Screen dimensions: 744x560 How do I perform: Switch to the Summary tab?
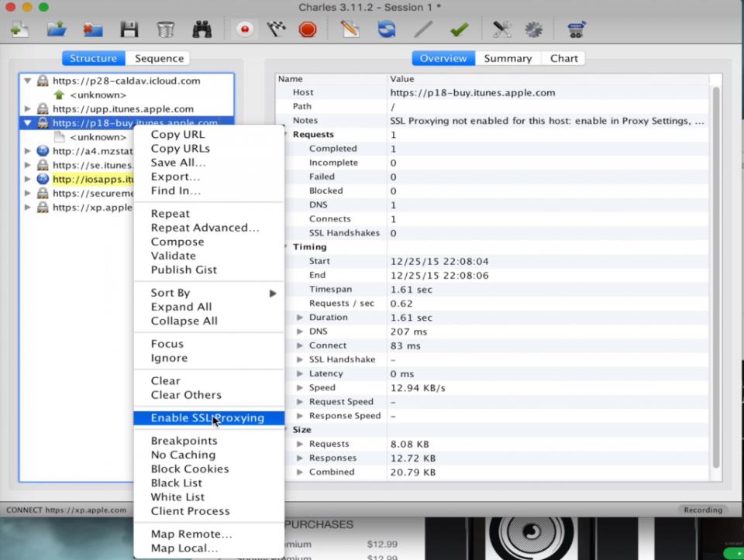(508, 58)
